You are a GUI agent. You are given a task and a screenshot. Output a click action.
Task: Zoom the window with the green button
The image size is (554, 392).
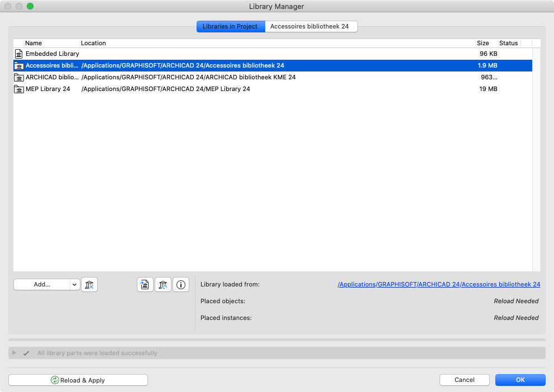point(30,6)
